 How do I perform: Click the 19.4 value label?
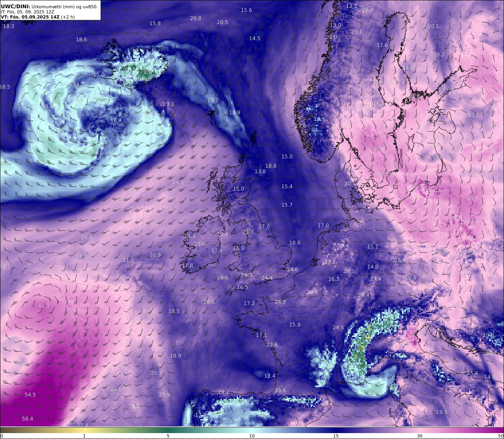pyautogui.click(x=411, y=278)
